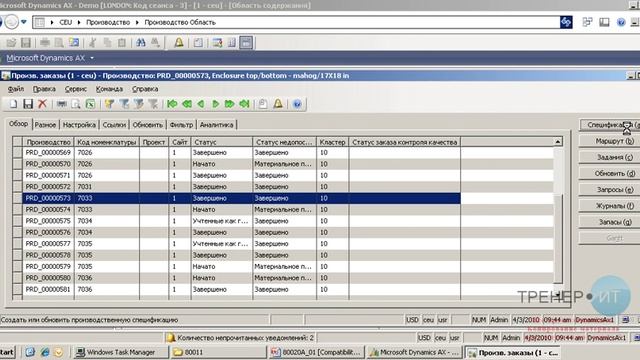640x360 pixels.
Task: Expand breadcrumb arrow after CEU
Action: tap(79, 22)
